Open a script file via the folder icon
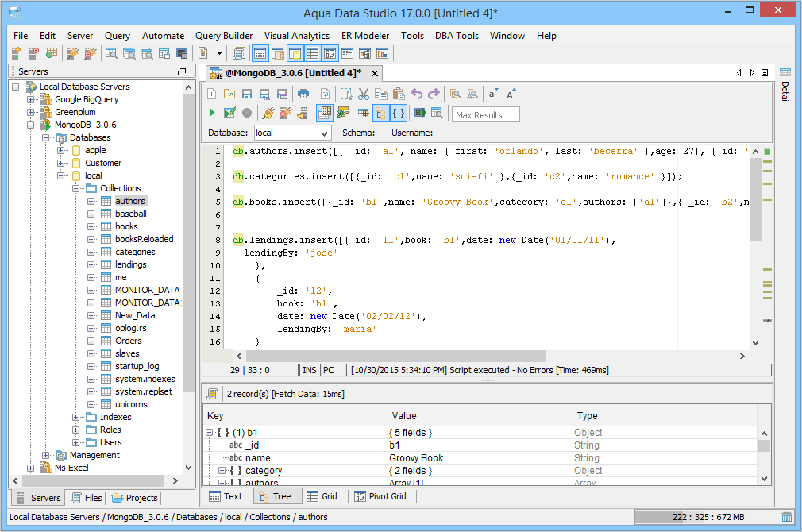The width and height of the screenshot is (802, 532). pos(229,94)
